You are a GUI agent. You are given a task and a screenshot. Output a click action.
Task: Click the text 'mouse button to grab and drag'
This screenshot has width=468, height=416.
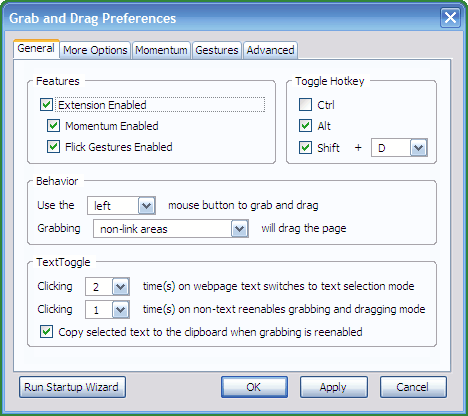(x=243, y=205)
